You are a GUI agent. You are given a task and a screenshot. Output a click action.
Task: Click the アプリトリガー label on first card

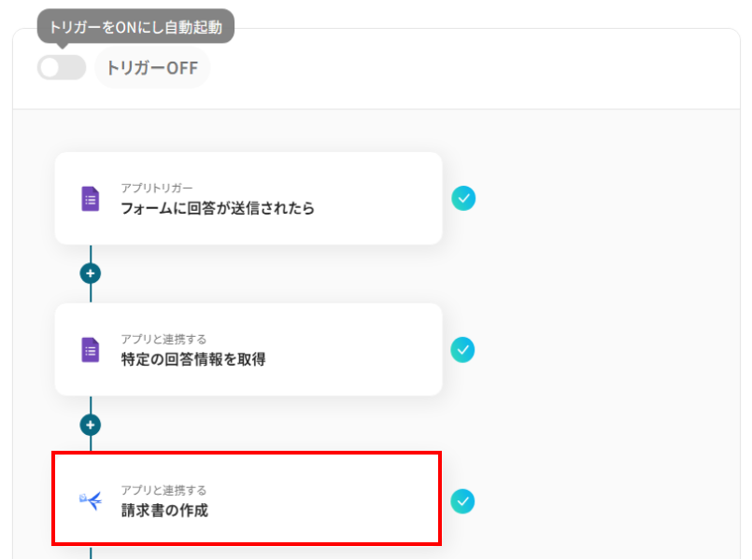point(157,189)
